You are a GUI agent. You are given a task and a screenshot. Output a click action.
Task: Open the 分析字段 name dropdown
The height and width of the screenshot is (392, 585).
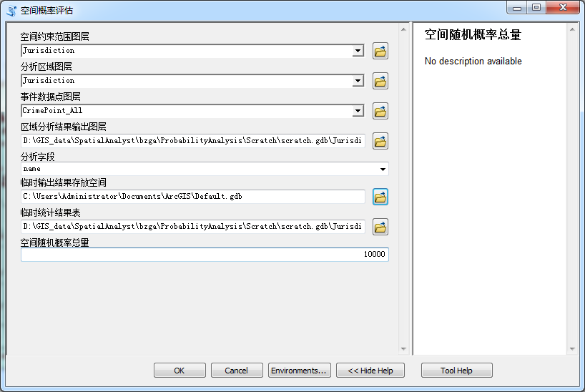(x=383, y=169)
